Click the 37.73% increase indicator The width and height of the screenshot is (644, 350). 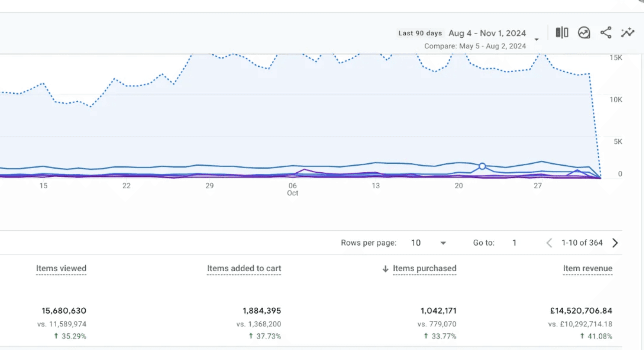(265, 336)
